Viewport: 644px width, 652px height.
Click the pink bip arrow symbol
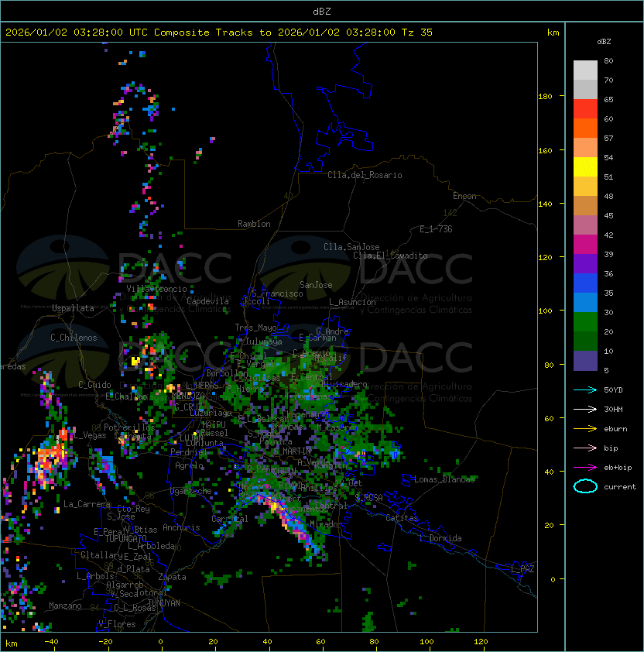585,448
